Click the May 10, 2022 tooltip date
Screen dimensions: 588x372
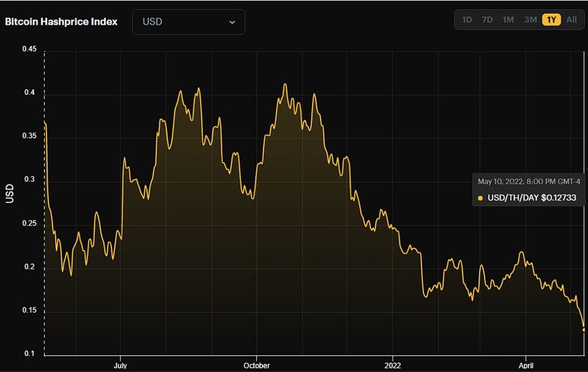pos(527,181)
